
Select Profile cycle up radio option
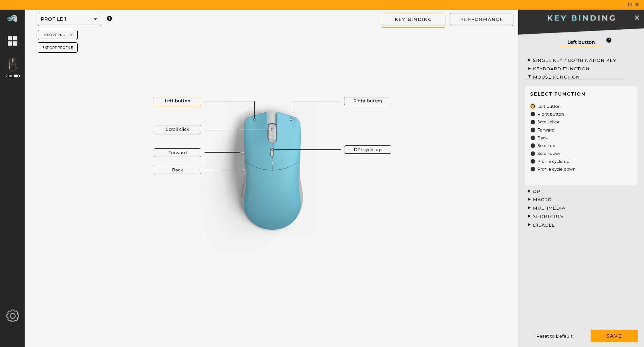[533, 161]
